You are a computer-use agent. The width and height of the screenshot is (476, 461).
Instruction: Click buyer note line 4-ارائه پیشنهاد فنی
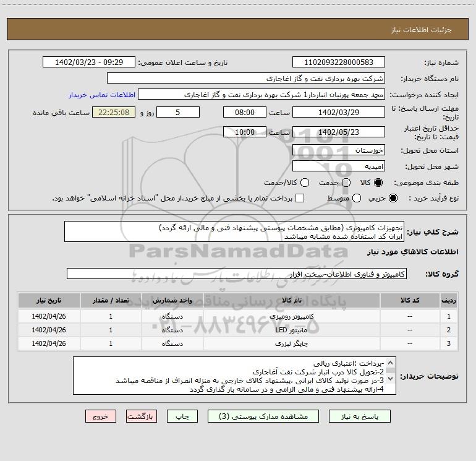287,389
